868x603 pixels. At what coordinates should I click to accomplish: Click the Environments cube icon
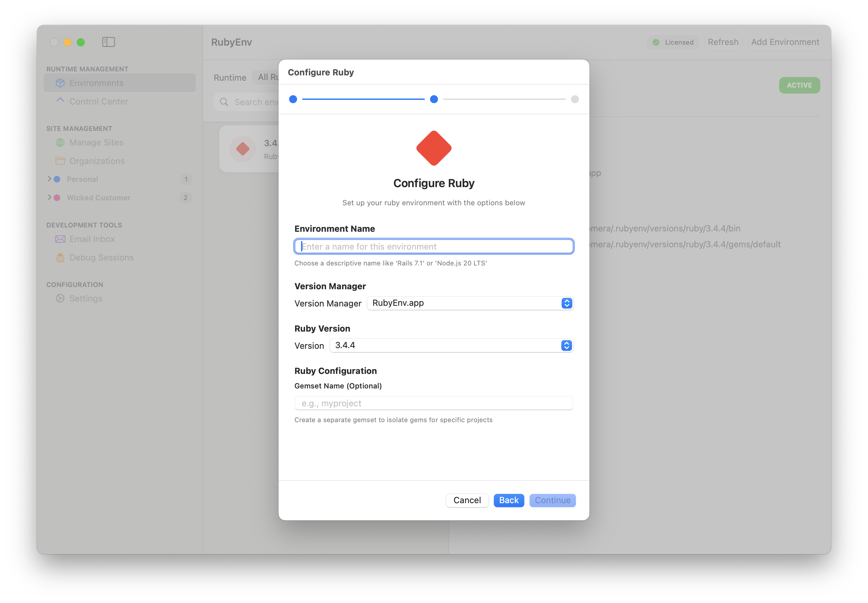click(60, 83)
